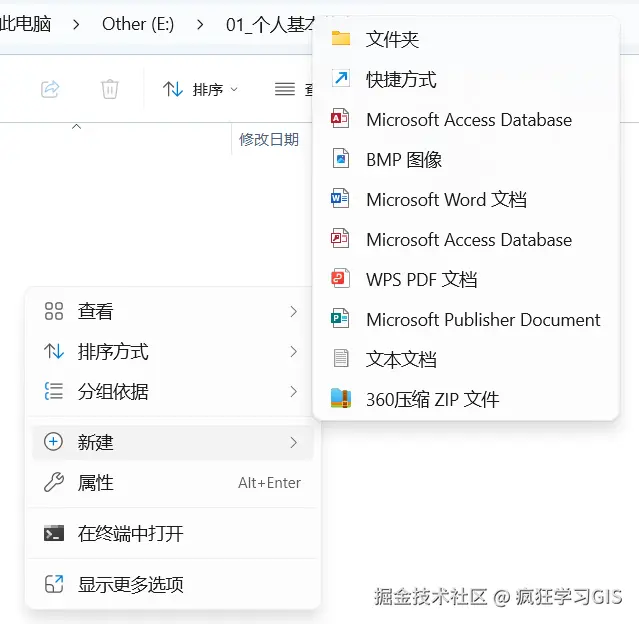This screenshot has width=639, height=624.
Task: Click the terminal icon
Action: pyautogui.click(x=54, y=533)
